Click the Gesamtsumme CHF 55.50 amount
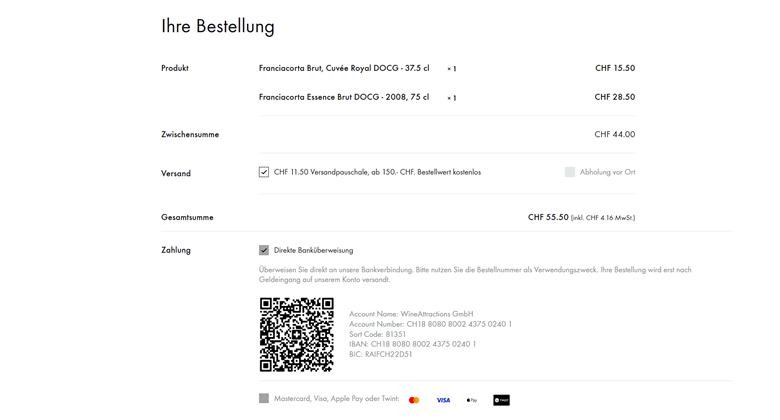This screenshot has height=420, width=780. 548,217
